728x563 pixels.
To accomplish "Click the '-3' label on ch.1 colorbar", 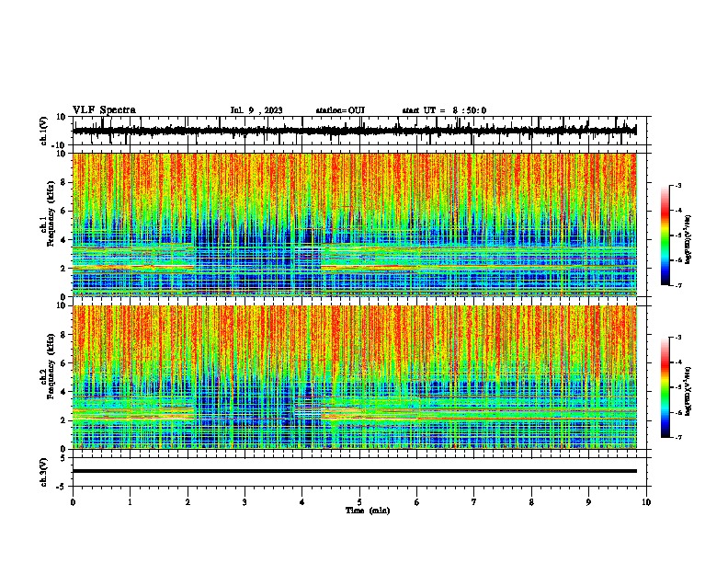I will coord(678,185).
